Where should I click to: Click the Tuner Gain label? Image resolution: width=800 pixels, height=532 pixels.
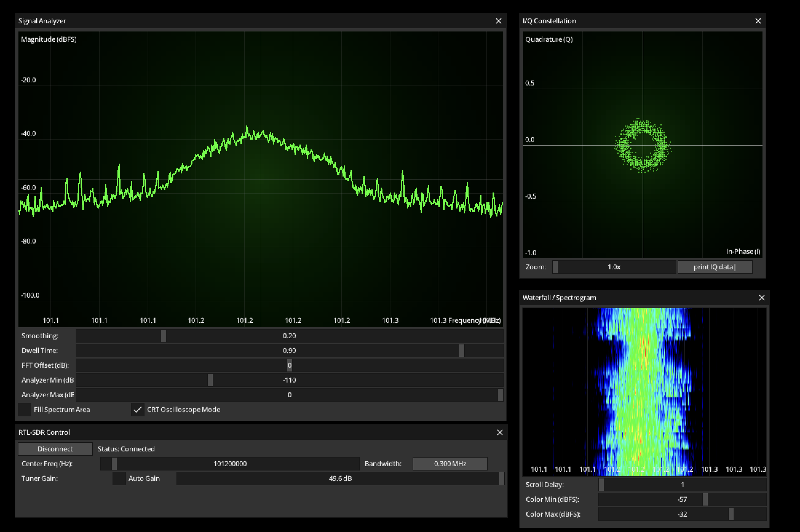[40, 478]
